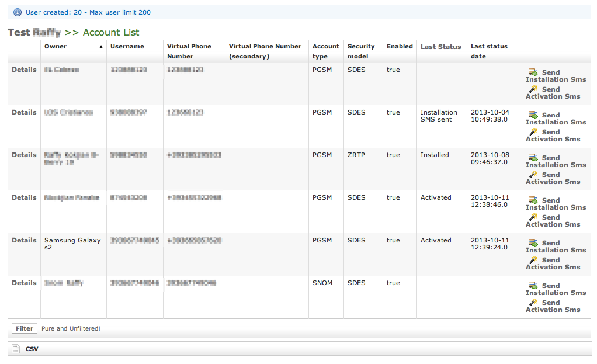Sort the table by the Owner column
Image resolution: width=597 pixels, height=364 pixels.
[55, 47]
